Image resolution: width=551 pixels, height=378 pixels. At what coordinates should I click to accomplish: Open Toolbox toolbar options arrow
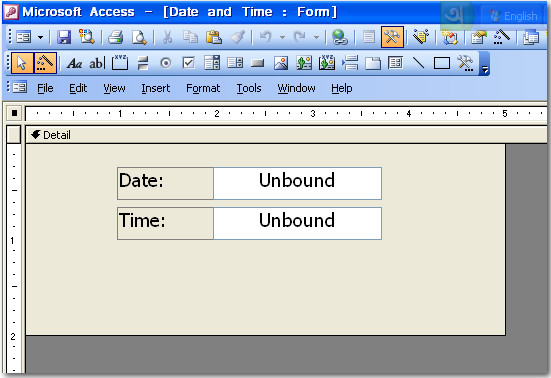pos(485,64)
